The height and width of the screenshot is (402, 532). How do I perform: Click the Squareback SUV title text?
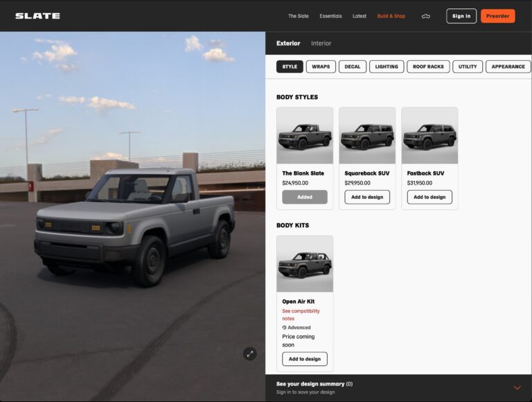(367, 173)
